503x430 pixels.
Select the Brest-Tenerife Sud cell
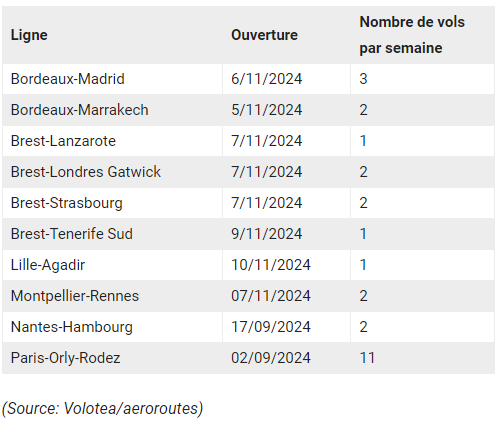click(x=112, y=234)
